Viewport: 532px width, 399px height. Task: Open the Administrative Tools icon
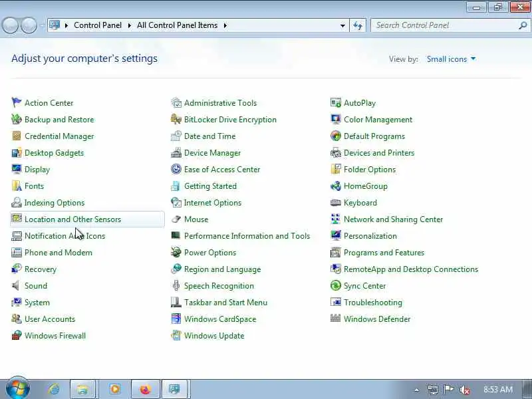(x=176, y=102)
